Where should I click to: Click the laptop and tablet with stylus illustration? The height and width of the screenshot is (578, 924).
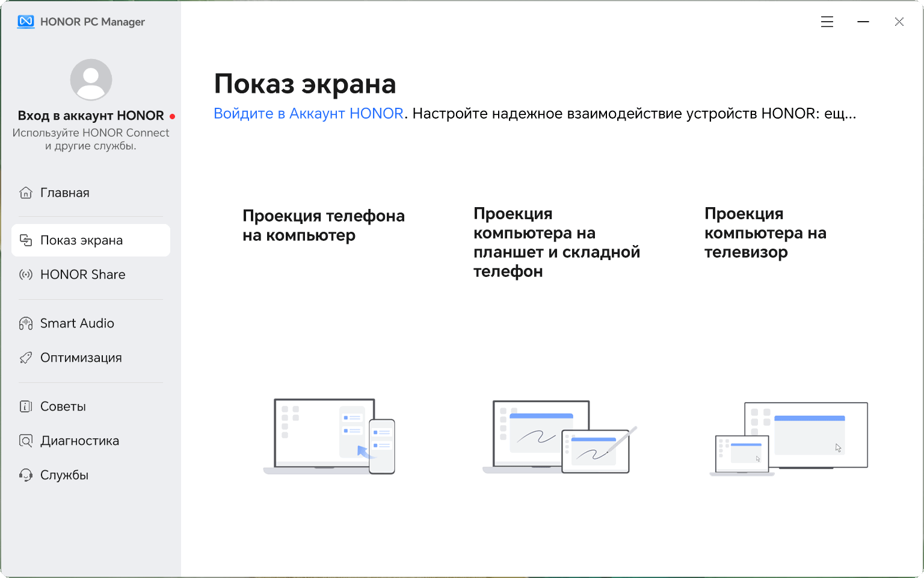(559, 437)
